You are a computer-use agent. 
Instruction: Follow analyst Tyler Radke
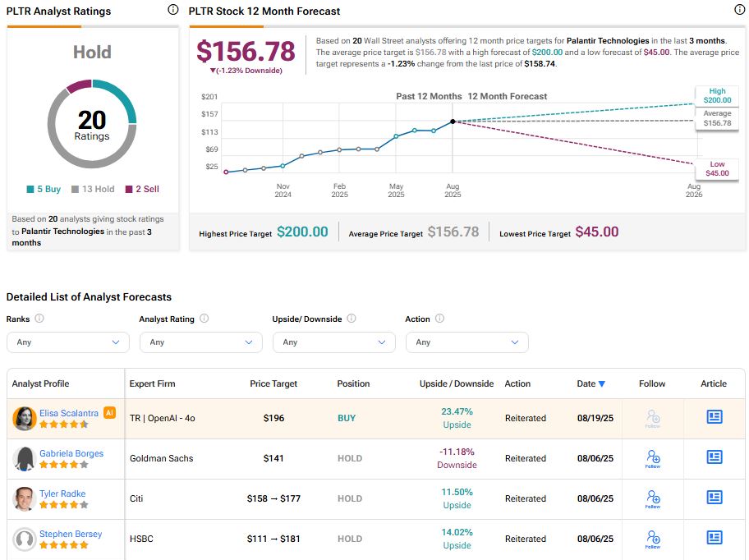653,499
